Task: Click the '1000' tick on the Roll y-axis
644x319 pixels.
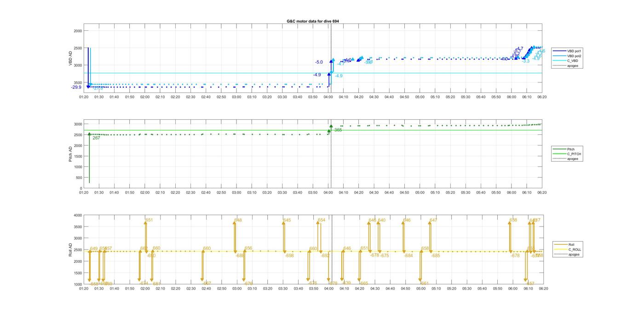Action: [78, 284]
